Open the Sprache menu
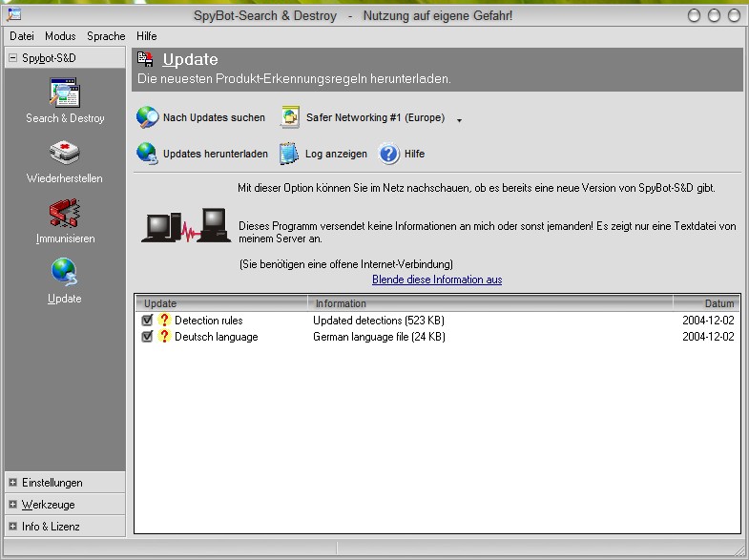The height and width of the screenshot is (560, 749). pos(106,36)
